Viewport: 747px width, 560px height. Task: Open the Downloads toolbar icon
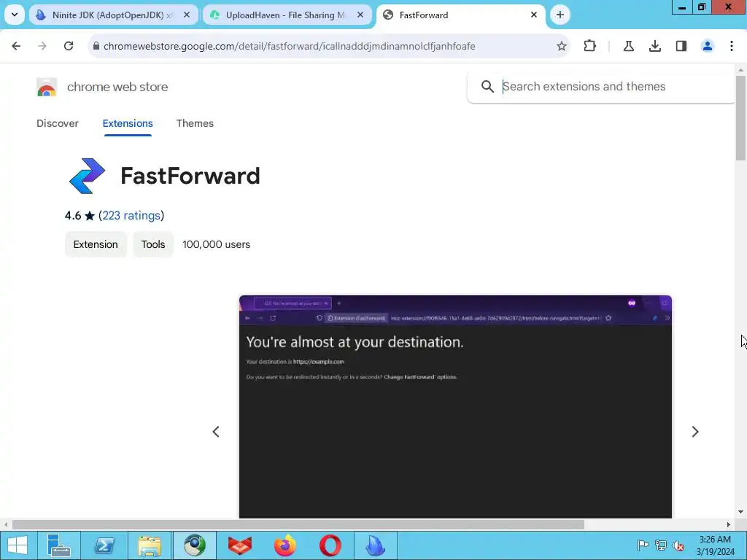pos(655,46)
